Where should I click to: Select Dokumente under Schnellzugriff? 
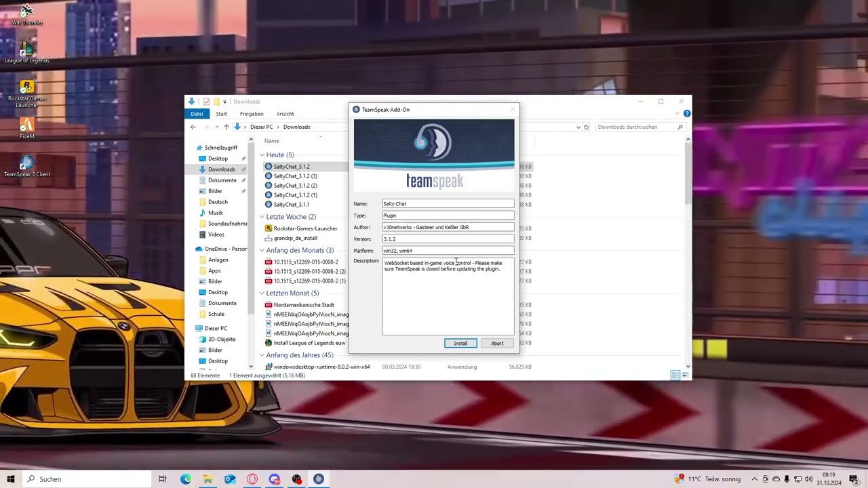coord(222,180)
